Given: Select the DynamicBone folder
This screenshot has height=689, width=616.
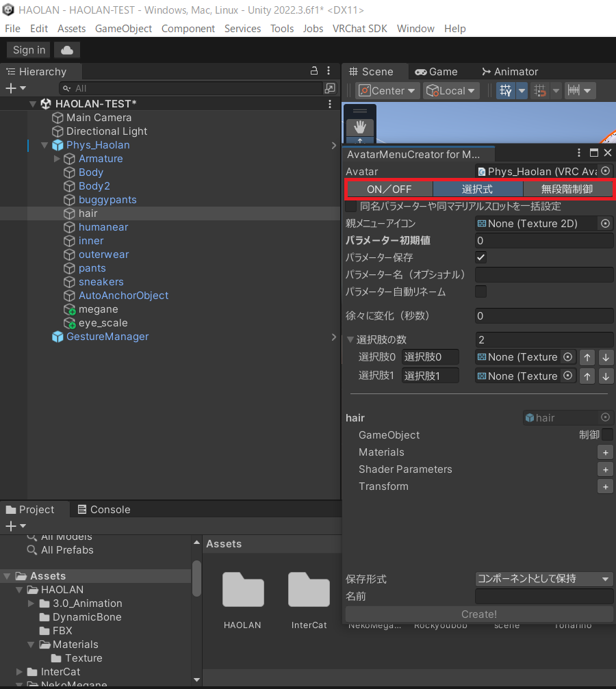Looking at the screenshot, I should point(87,617).
